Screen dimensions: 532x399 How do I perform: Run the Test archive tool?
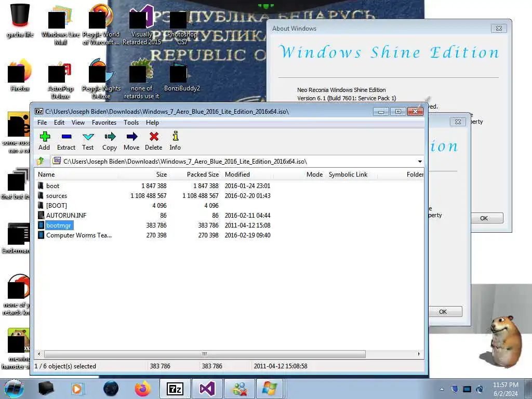pyautogui.click(x=88, y=140)
